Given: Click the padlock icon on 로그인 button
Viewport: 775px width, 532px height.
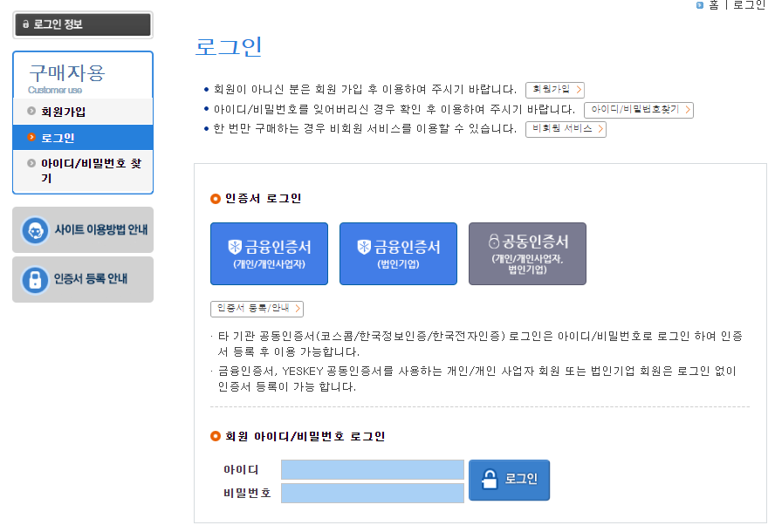Looking at the screenshot, I should coord(490,479).
